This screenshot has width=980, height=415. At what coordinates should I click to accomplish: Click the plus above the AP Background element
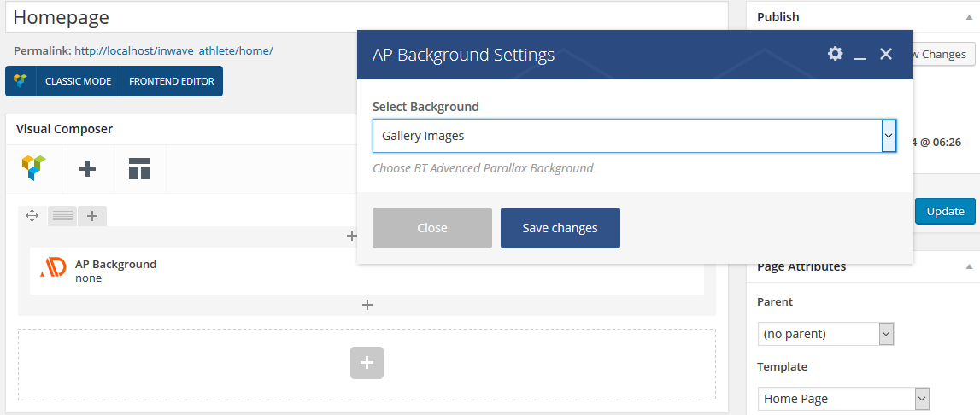352,236
